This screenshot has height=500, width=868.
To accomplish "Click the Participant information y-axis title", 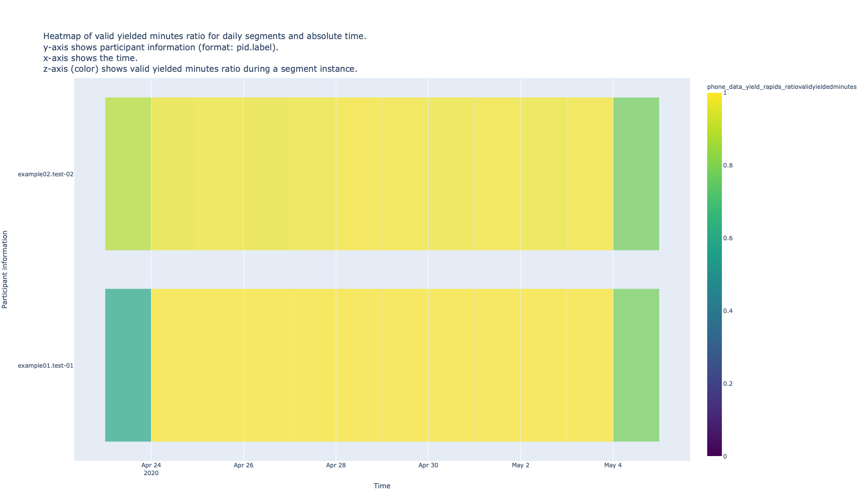I will pyautogui.click(x=5, y=270).
